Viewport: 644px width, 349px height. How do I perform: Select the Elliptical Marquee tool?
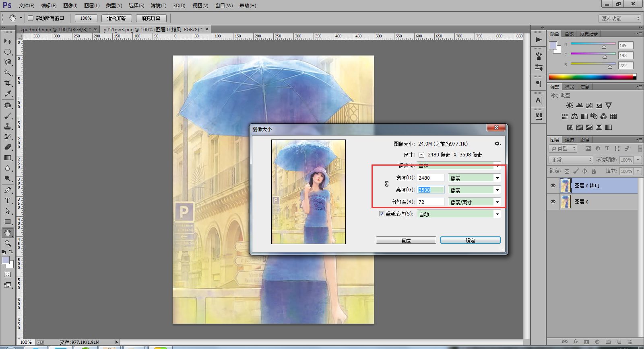(8, 51)
